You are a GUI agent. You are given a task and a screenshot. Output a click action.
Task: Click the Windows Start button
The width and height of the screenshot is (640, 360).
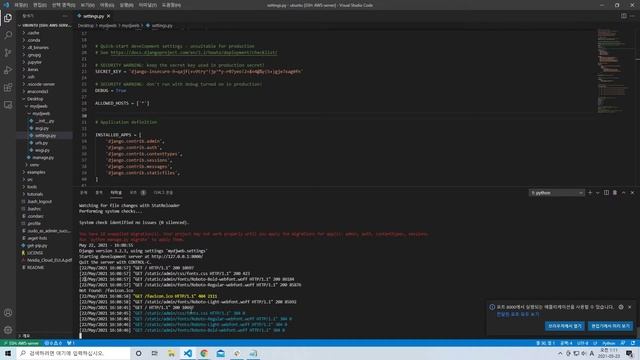tap(8, 353)
